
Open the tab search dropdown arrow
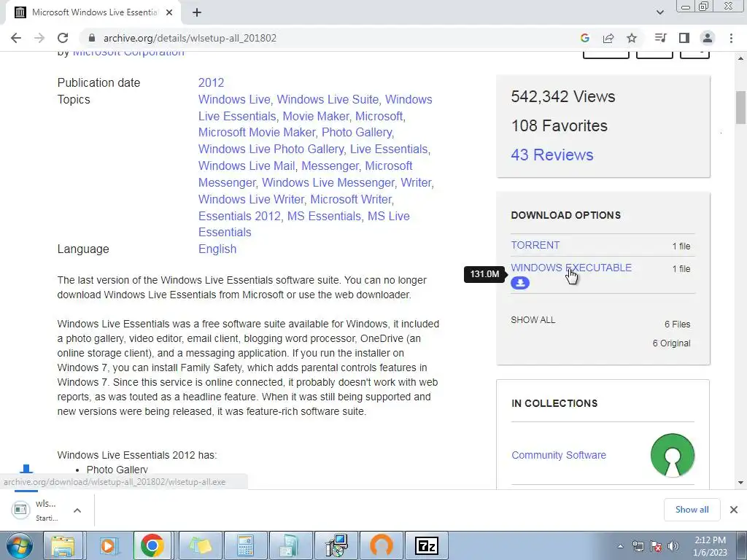[659, 12]
